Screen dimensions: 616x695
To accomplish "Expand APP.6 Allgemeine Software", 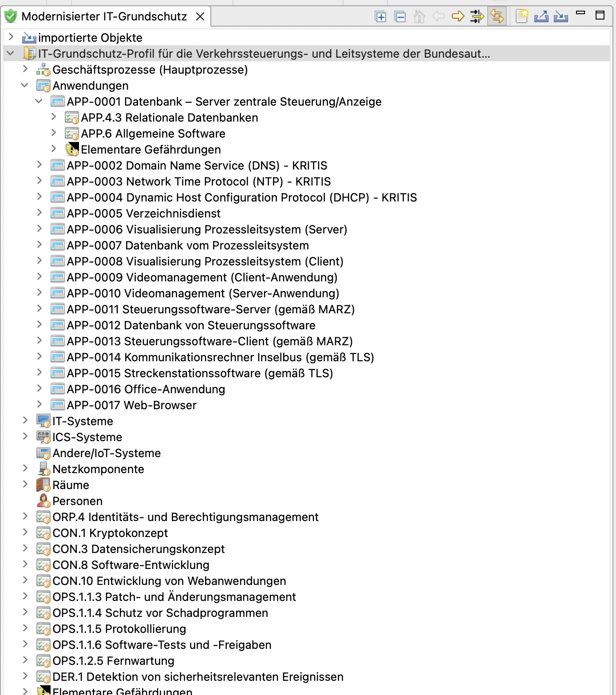I will click(x=54, y=133).
